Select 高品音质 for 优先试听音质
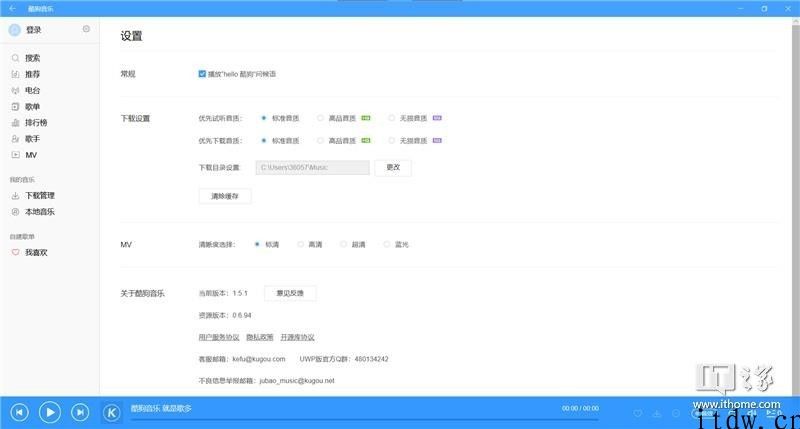Viewport: 800px width, 429px height. 320,118
